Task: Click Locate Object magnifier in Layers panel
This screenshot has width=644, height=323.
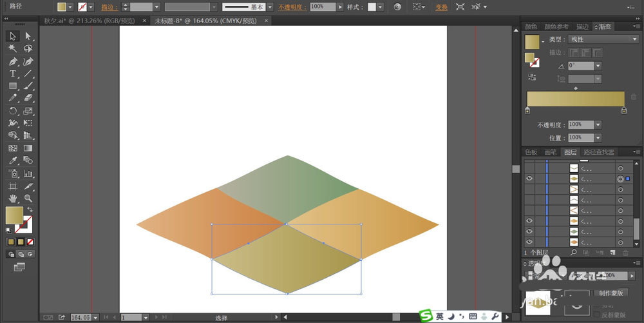Action: click(x=573, y=252)
